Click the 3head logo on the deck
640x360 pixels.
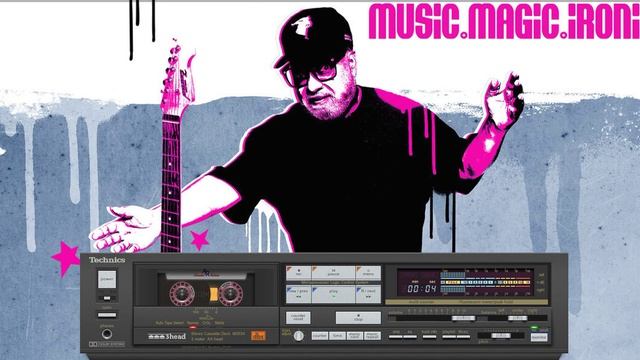(167, 336)
